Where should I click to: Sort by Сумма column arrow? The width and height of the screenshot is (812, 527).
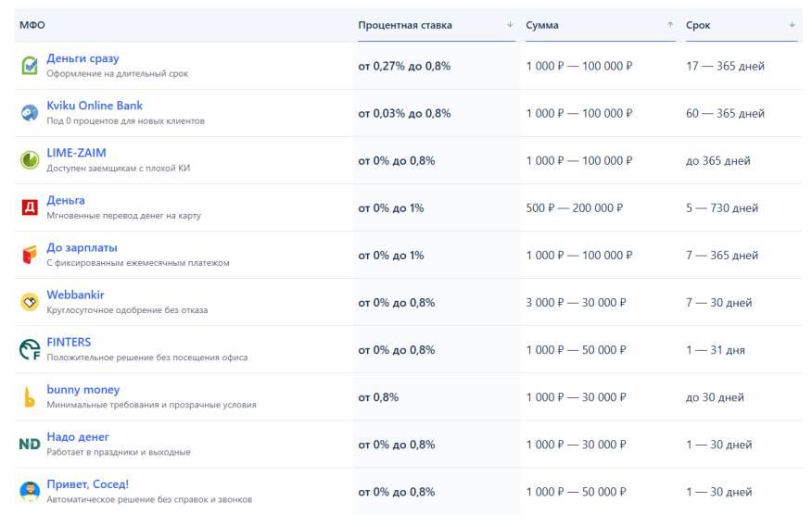point(670,25)
